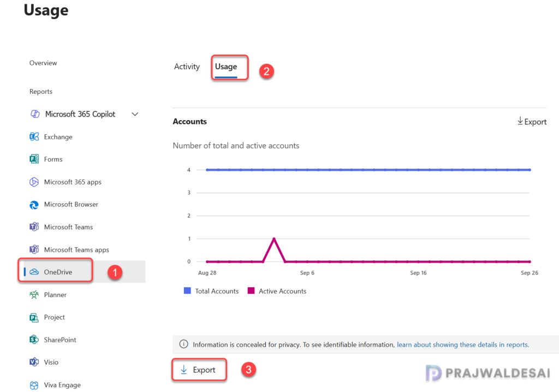The height and width of the screenshot is (392, 559).
Task: Select the Usage tab
Action: pyautogui.click(x=226, y=67)
